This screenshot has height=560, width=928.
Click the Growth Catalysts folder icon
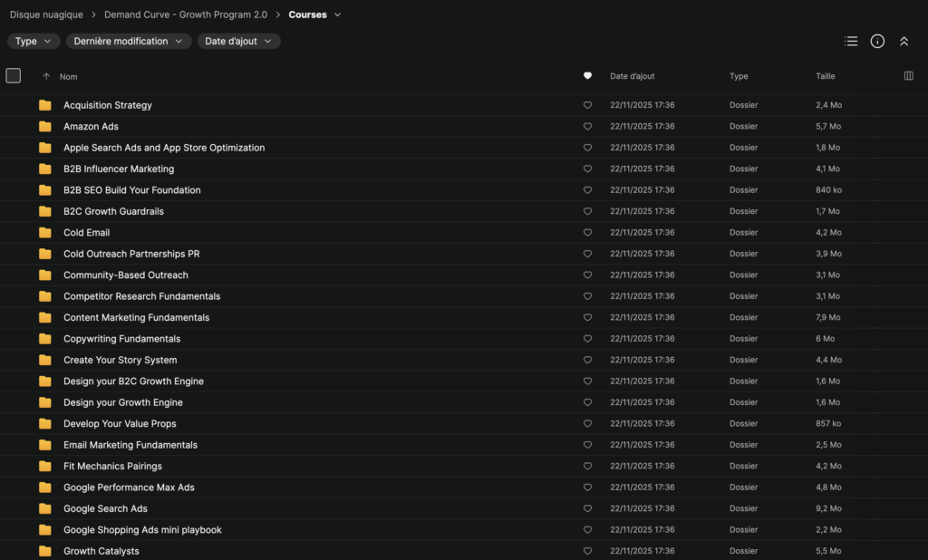pos(45,551)
